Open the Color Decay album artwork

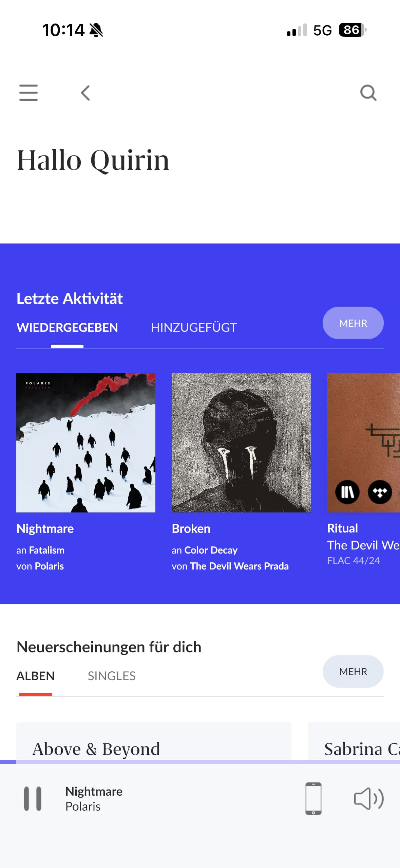tap(241, 443)
